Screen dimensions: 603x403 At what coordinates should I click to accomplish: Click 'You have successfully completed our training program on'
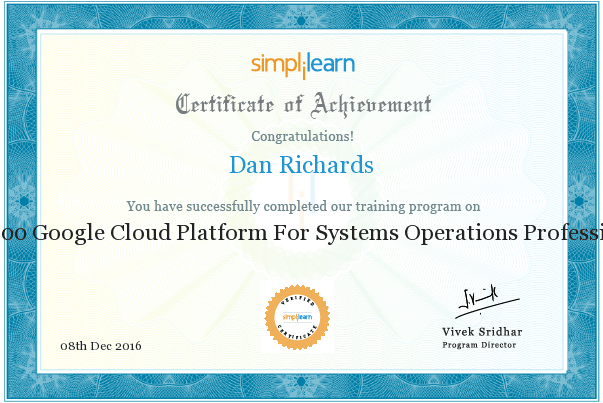point(303,206)
